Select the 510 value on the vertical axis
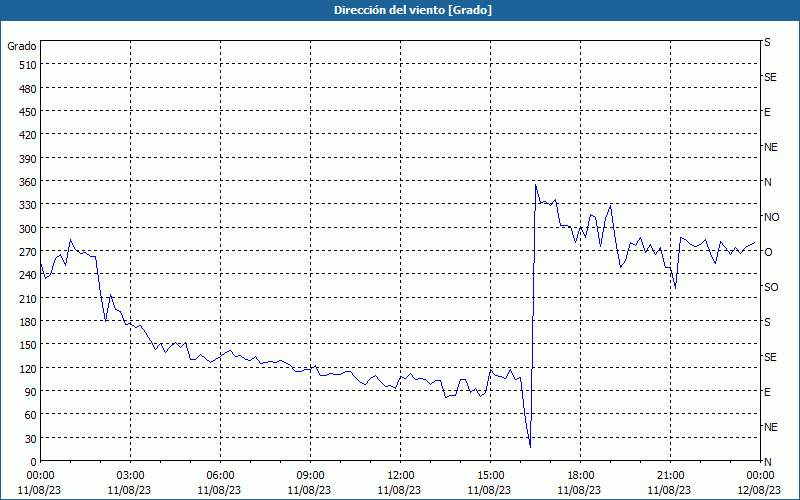The image size is (800, 500). click(x=28, y=65)
